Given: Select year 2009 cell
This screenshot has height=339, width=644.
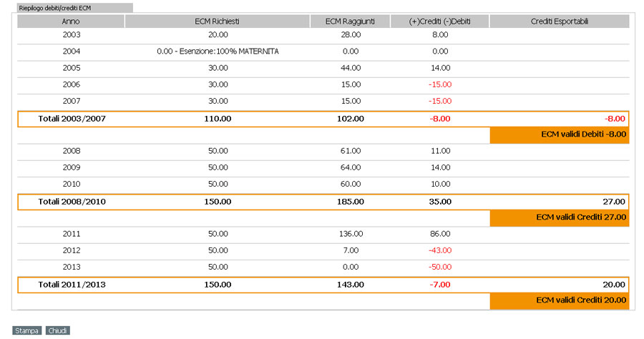Looking at the screenshot, I should [x=72, y=167].
